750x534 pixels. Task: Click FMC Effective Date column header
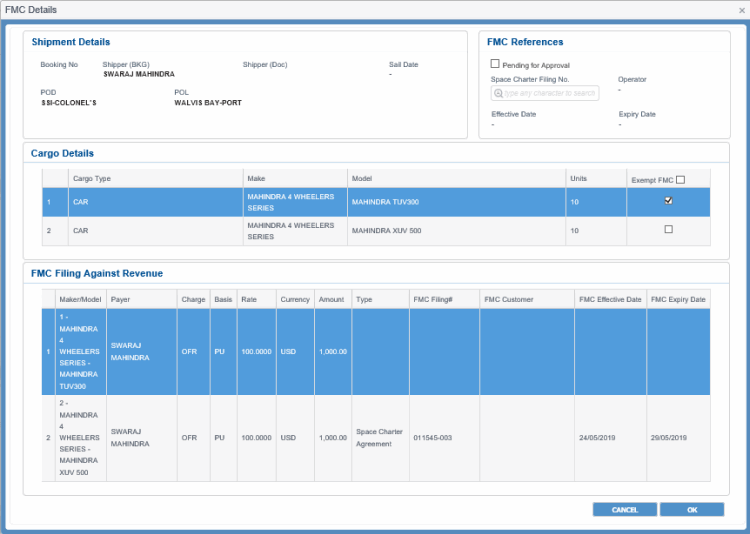[610, 299]
